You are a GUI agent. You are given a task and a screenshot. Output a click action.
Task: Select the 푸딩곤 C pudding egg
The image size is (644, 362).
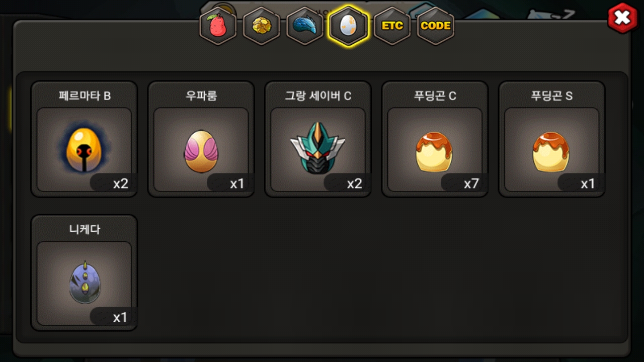coord(434,151)
